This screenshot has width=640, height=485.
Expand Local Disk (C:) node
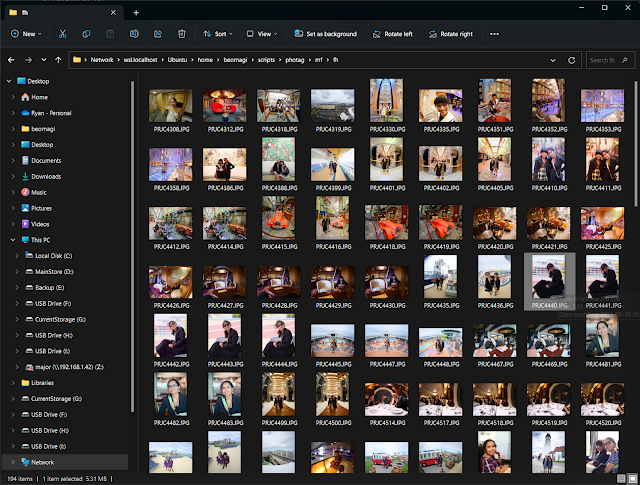coord(17,256)
